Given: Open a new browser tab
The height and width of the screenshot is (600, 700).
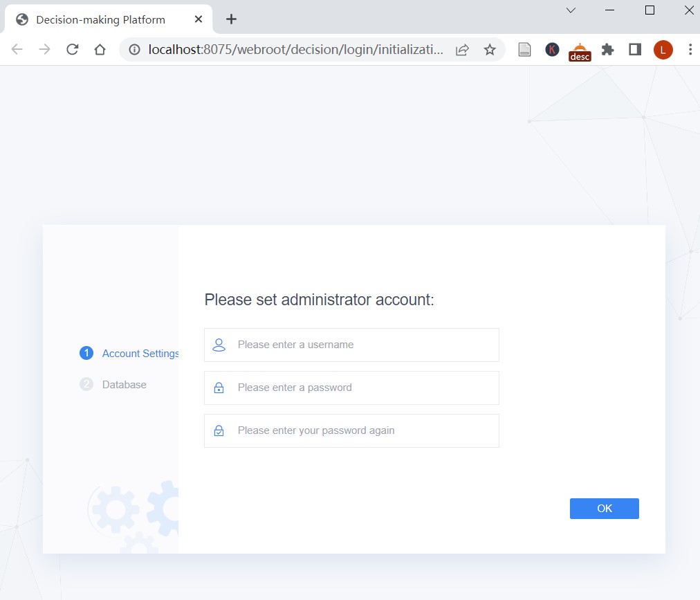Looking at the screenshot, I should pos(230,19).
